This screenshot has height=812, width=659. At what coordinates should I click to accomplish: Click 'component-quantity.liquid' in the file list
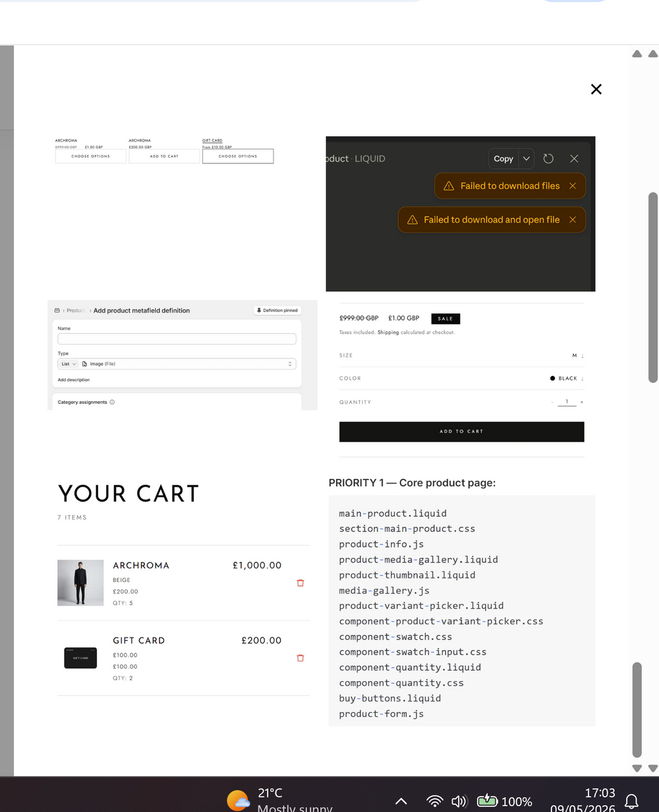[410, 668]
